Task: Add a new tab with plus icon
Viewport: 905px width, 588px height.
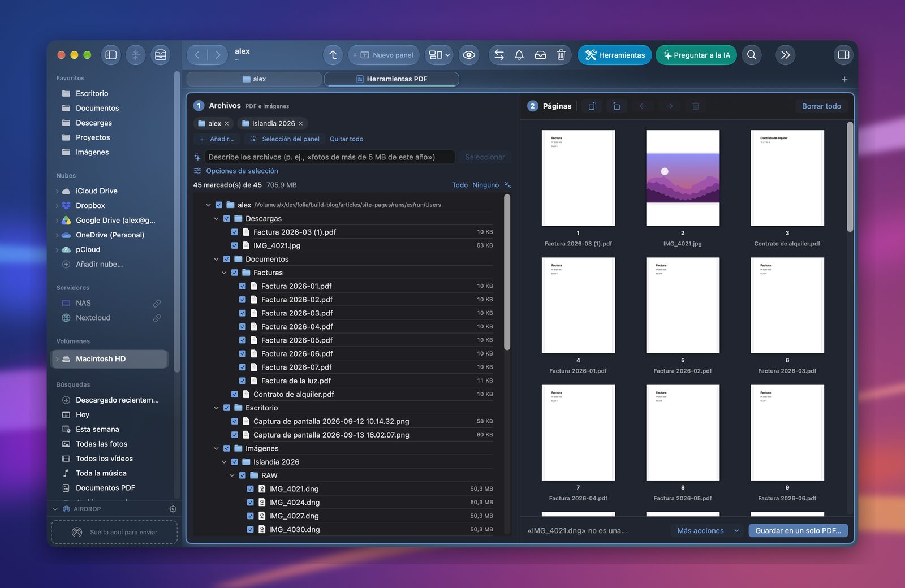Action: [844, 79]
